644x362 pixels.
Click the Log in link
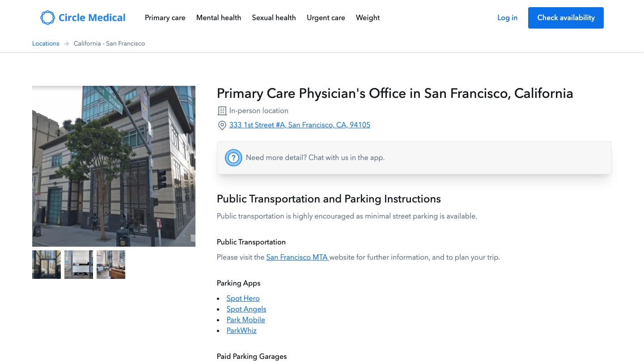(x=507, y=18)
